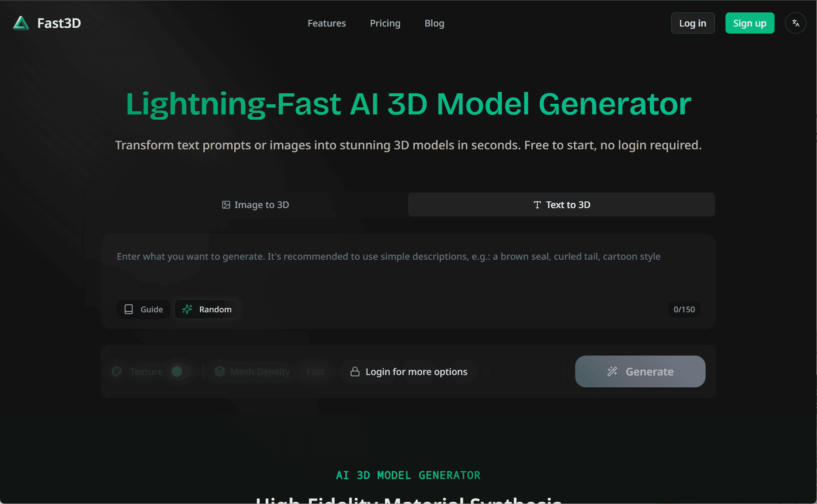
Task: Click the sparkle icon on the Random button
Action: [187, 309]
